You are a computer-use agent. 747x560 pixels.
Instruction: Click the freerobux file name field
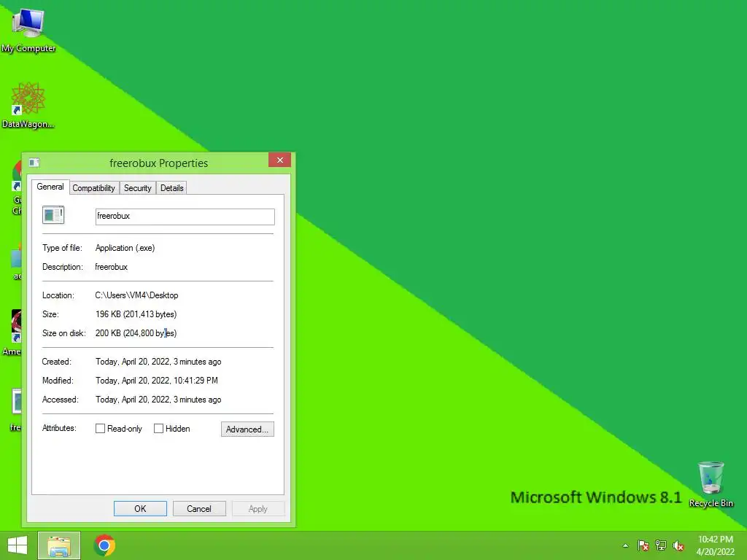click(185, 217)
